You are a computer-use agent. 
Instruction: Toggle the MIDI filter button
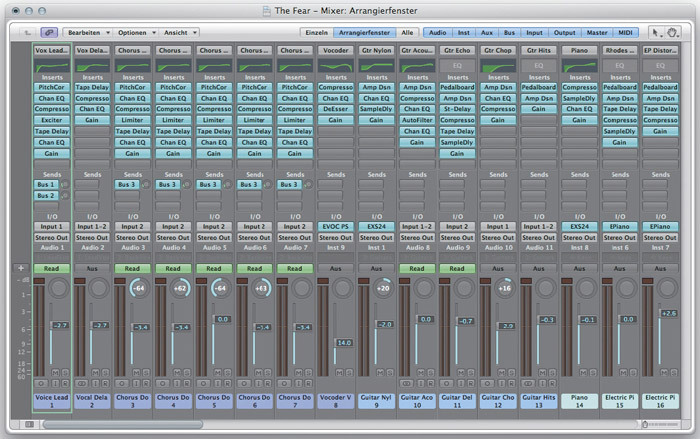(626, 33)
